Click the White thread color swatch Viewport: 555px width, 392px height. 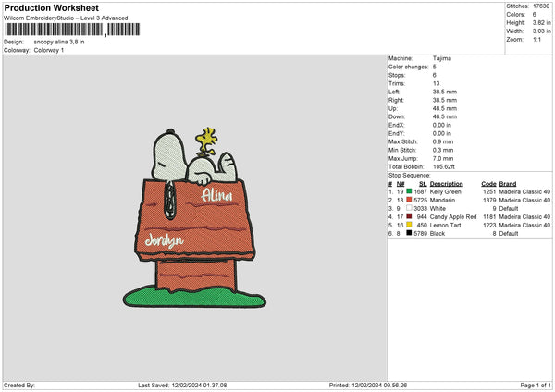click(409, 208)
